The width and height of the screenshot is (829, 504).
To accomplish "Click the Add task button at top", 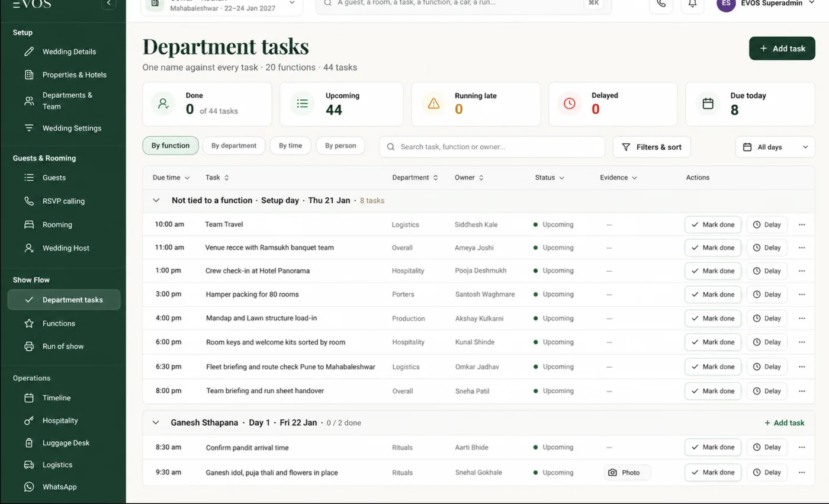I will coord(782,49).
